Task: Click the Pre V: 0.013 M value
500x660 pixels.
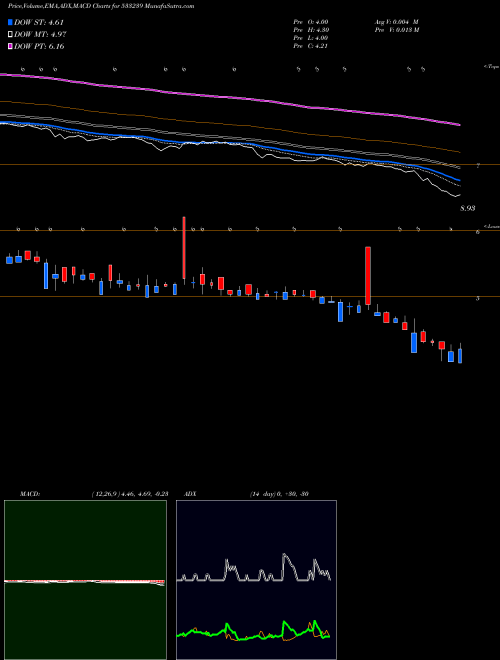Action: pos(396,30)
